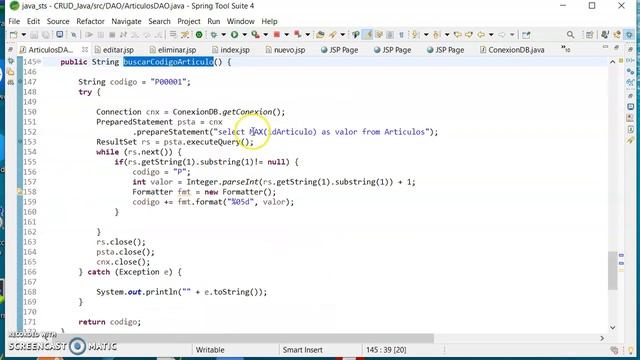Open the New wizard dropdown arrow
The image size is (640, 360).
click(x=24, y=35)
